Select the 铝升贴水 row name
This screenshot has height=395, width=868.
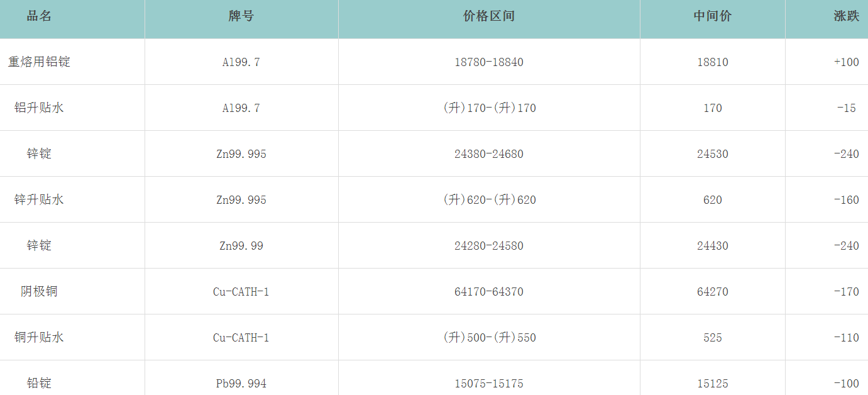pyautogui.click(x=39, y=108)
